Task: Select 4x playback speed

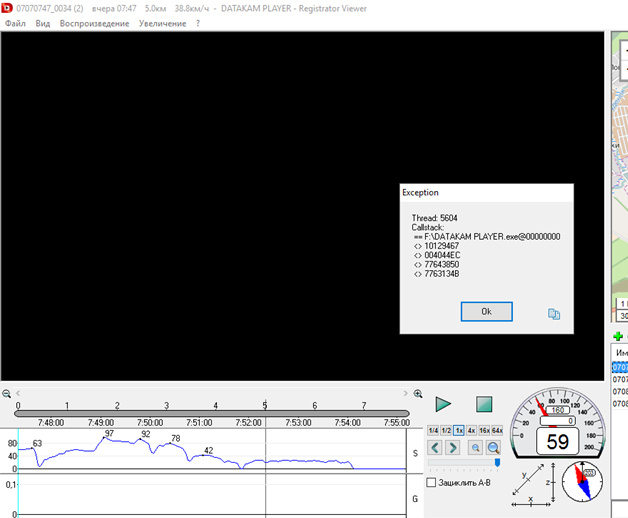Action: 471,430
